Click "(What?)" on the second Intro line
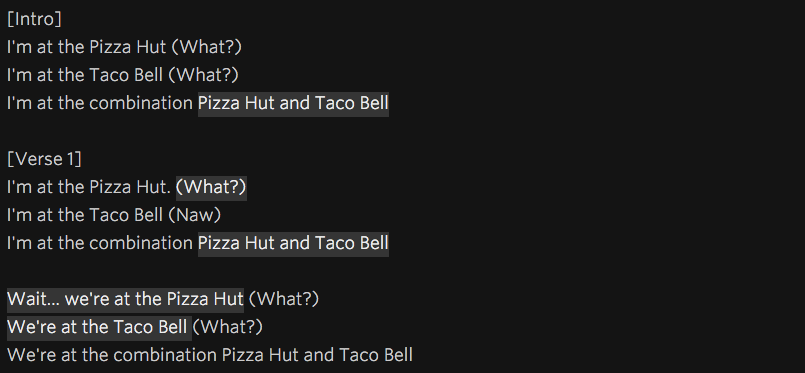This screenshot has width=805, height=373. tap(203, 76)
